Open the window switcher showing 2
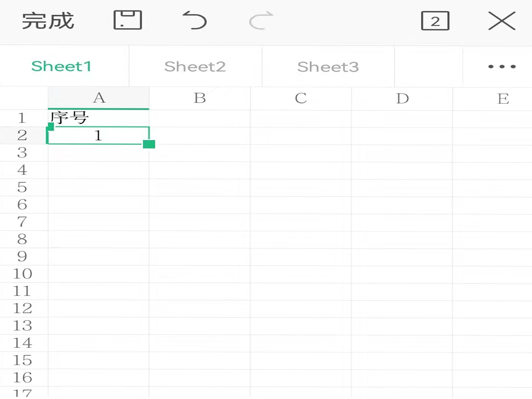This screenshot has width=532, height=399. pos(435,21)
